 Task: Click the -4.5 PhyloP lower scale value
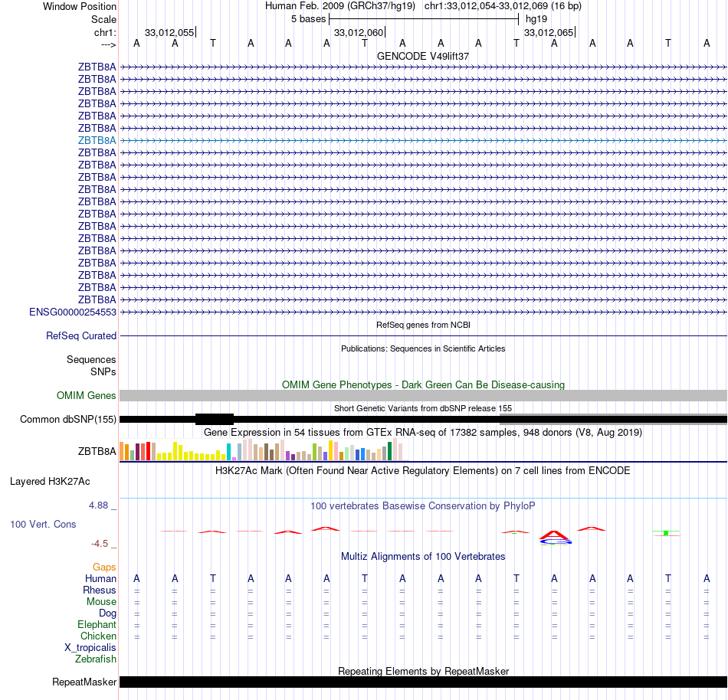point(100,543)
